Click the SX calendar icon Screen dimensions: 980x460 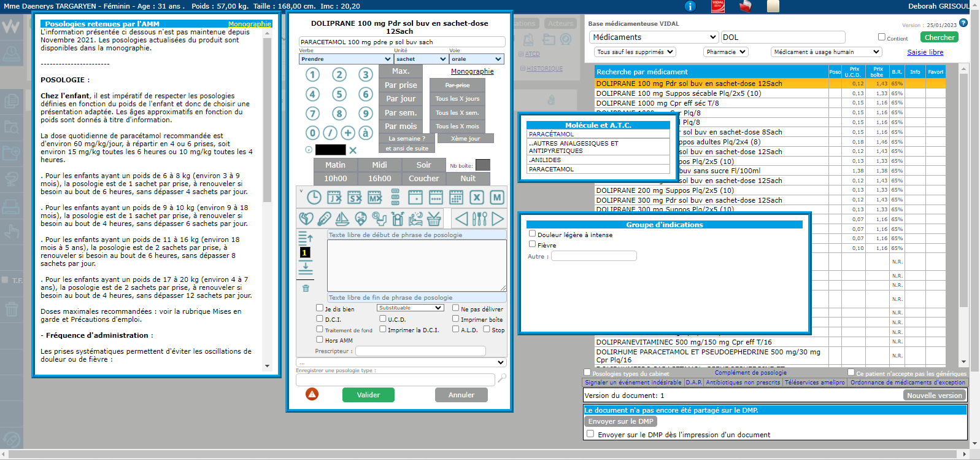pyautogui.click(x=355, y=197)
